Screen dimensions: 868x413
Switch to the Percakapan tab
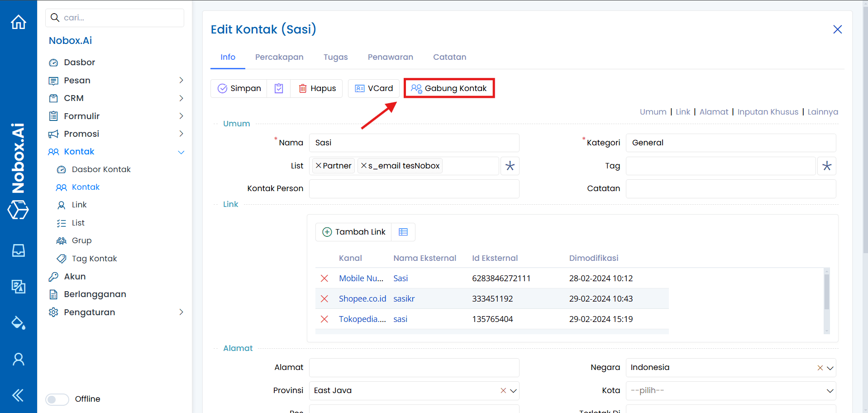point(279,57)
